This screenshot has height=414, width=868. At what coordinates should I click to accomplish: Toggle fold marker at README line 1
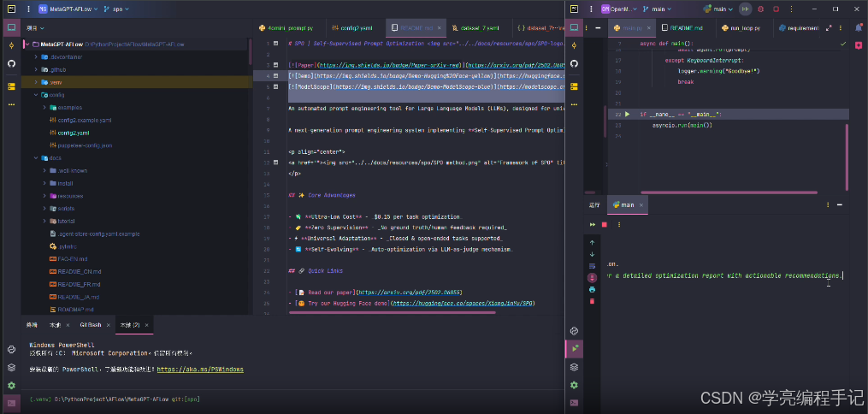point(276,43)
